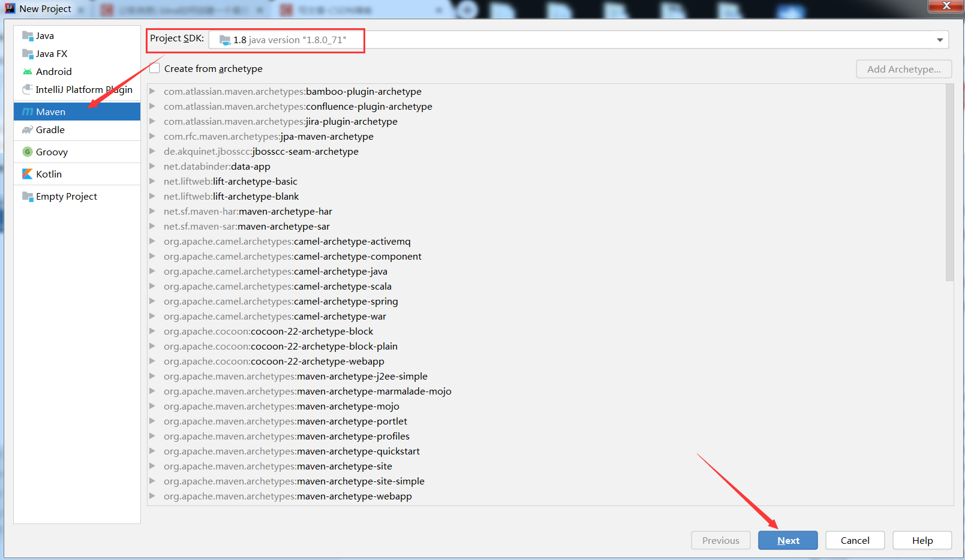Screen dimensions: 965x560
Task: Expand cocoon-22-archetype-block node
Action: (152, 331)
